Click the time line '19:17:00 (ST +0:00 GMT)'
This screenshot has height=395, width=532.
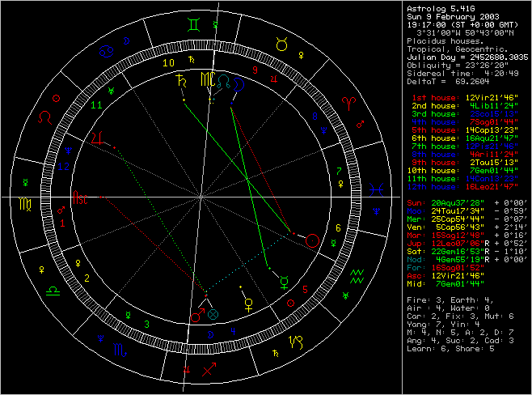462,25
